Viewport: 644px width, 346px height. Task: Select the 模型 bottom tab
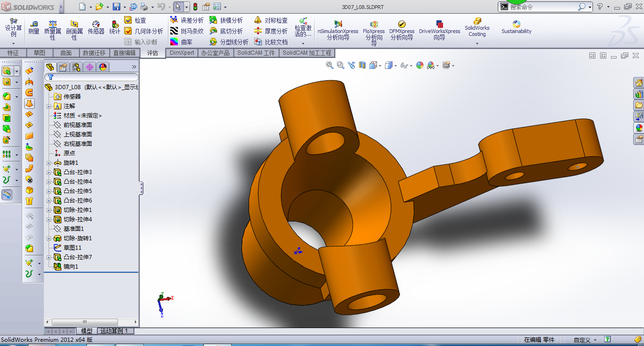pyautogui.click(x=87, y=331)
